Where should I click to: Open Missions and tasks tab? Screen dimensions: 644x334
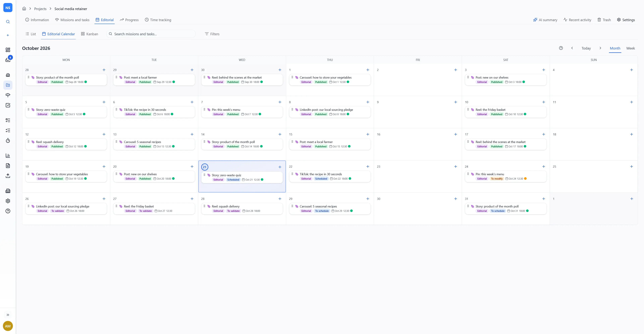point(72,20)
